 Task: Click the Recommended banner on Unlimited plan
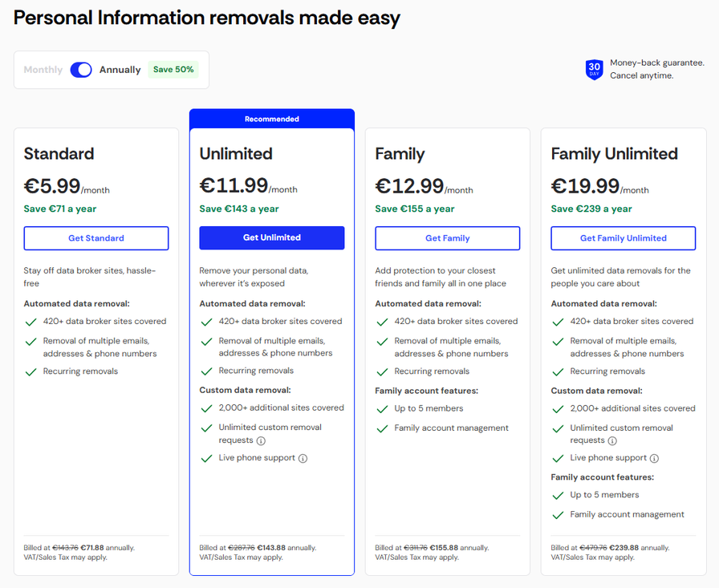(x=272, y=119)
